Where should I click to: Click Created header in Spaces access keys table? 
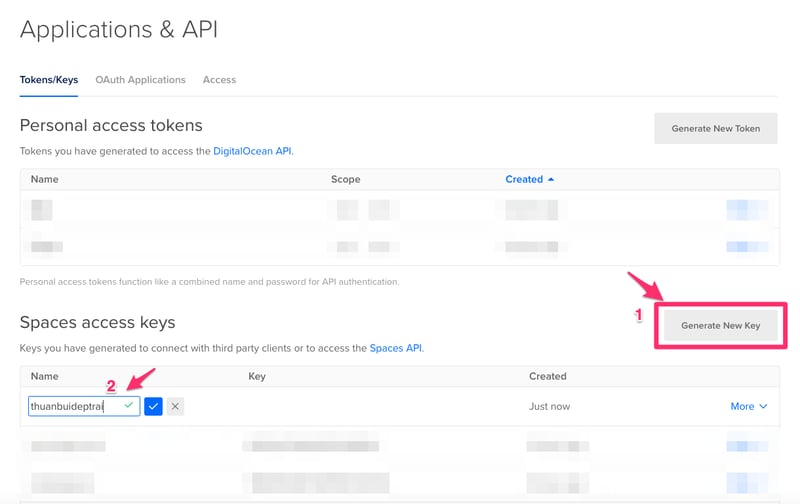(547, 376)
